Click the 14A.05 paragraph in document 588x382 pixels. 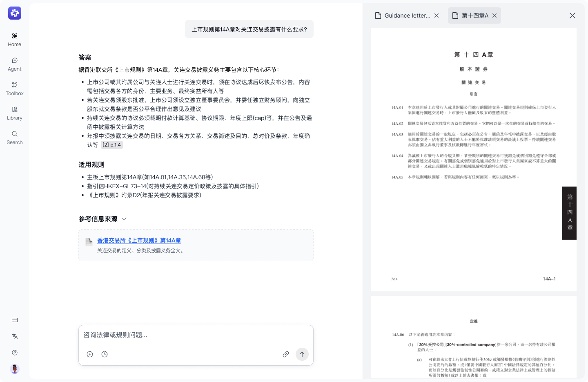pos(455,177)
